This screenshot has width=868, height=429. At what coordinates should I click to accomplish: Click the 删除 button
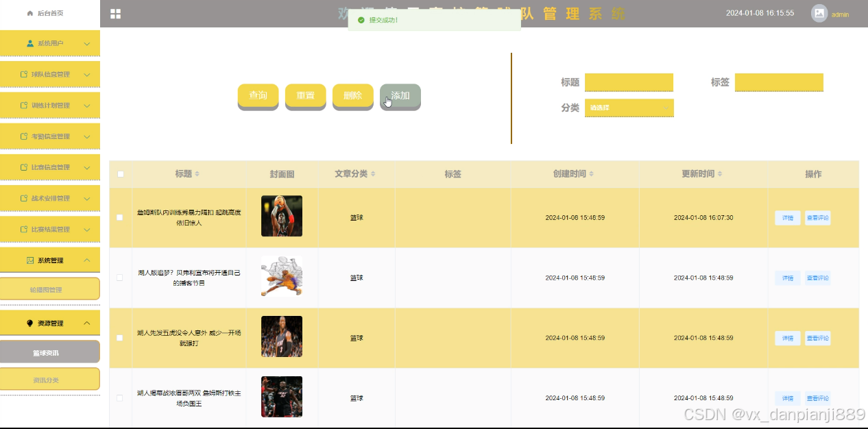pyautogui.click(x=353, y=96)
